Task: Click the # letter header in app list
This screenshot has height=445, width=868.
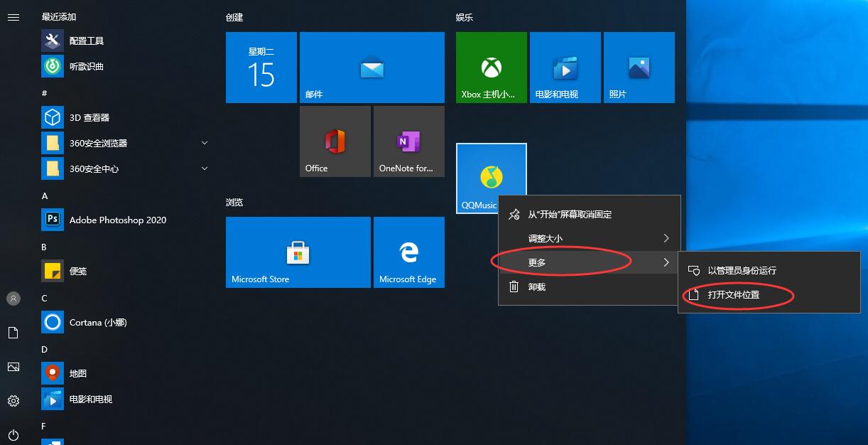Action: pyautogui.click(x=44, y=93)
